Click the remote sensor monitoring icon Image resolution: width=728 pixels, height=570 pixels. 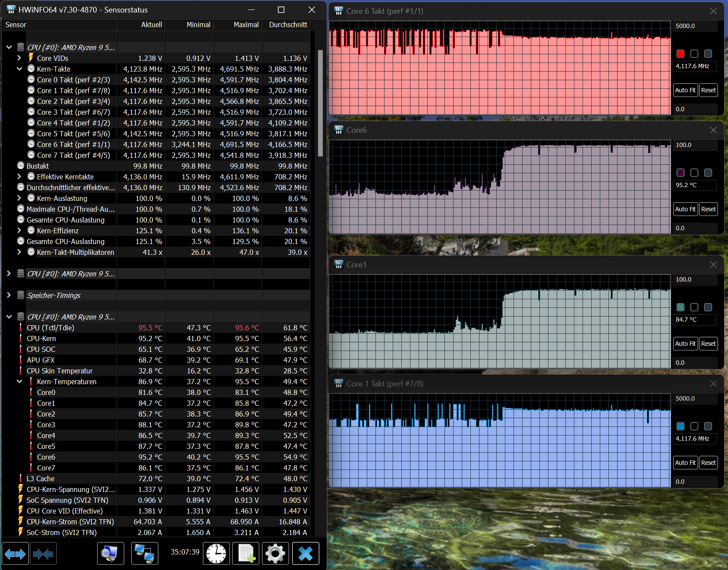point(145,553)
